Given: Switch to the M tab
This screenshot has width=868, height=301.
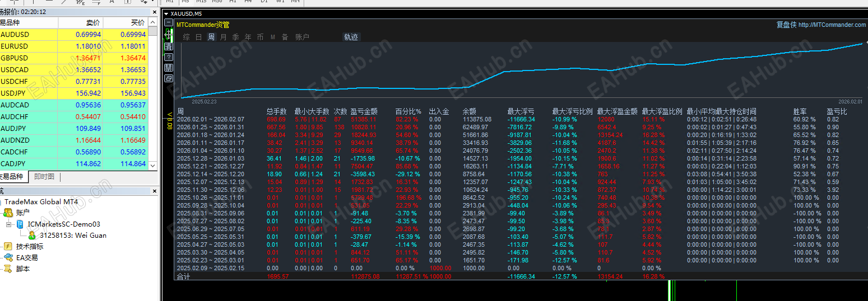Looking at the screenshot, I should tap(272, 37).
